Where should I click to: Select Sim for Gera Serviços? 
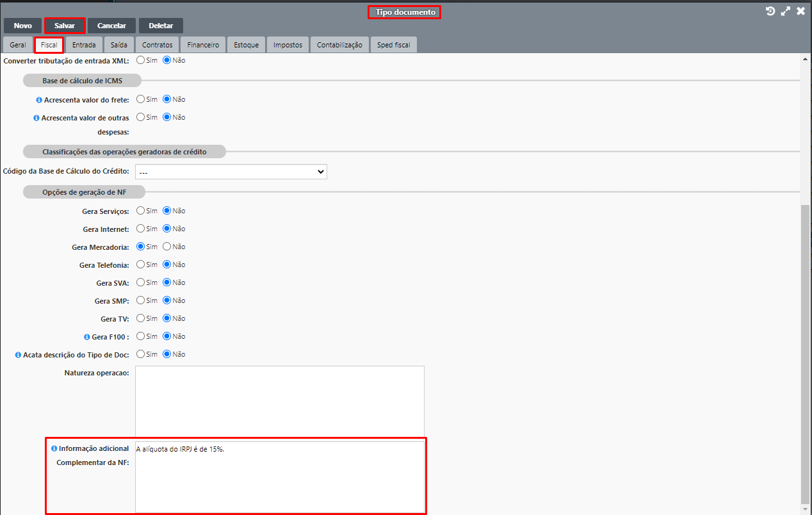click(x=141, y=211)
